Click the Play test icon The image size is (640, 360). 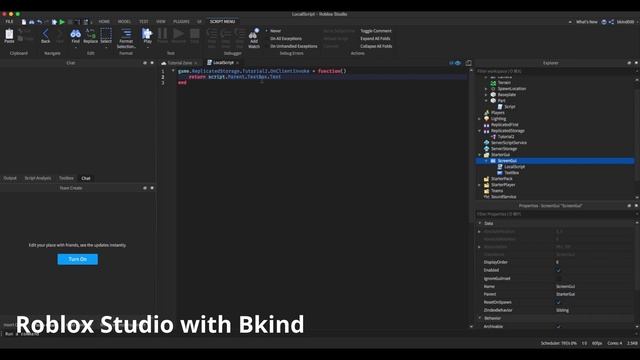[147, 34]
